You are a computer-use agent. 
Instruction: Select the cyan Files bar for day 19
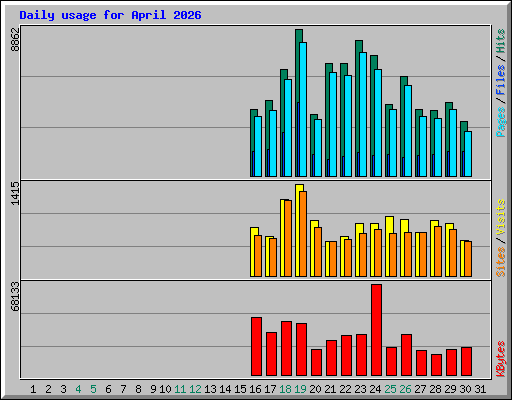click(303, 109)
